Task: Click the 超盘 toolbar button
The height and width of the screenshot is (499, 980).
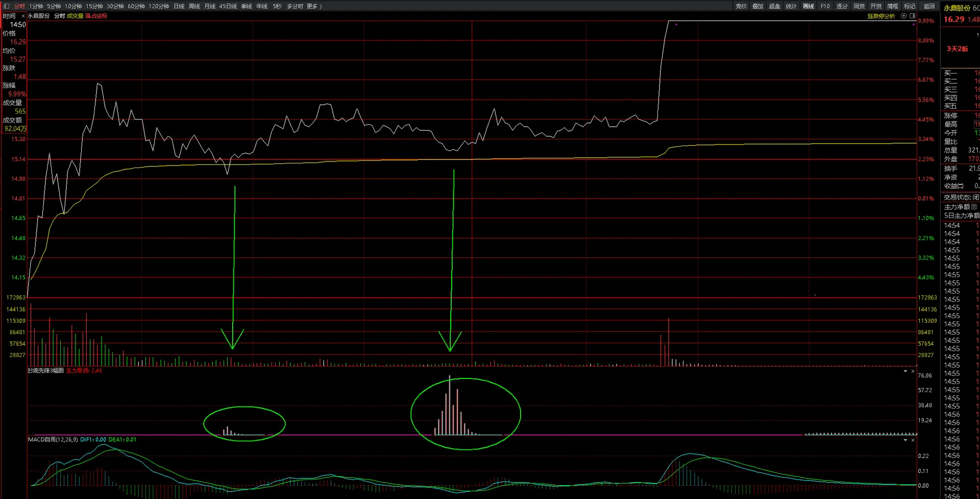Action: tap(775, 6)
